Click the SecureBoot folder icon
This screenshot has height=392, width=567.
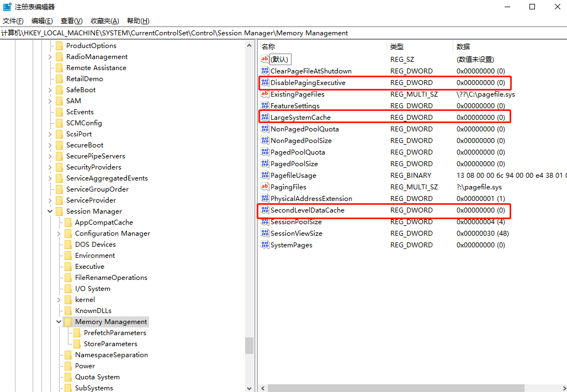59,145
